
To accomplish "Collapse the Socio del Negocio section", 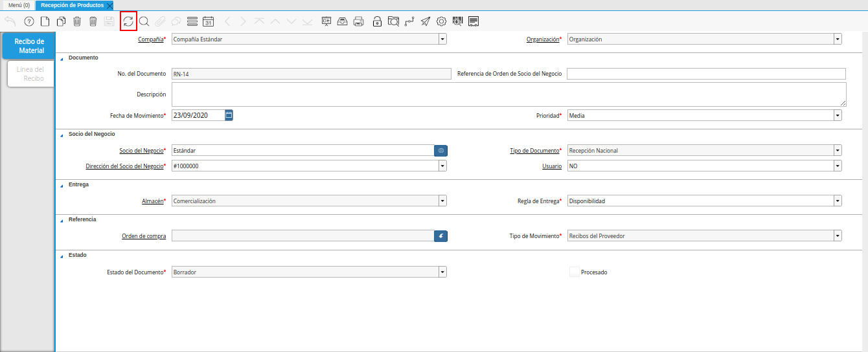I will pyautogui.click(x=62, y=135).
